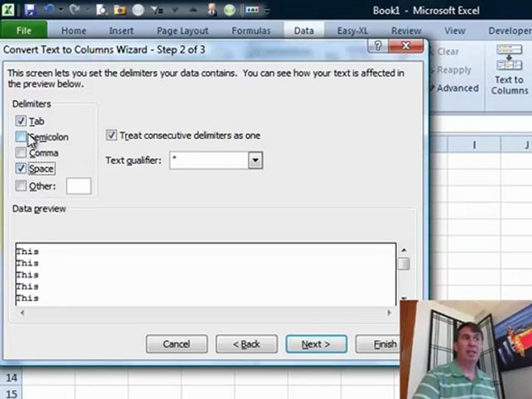Click the Redo arrow icon
Viewport: 532px width, 399px height.
tap(74, 9)
